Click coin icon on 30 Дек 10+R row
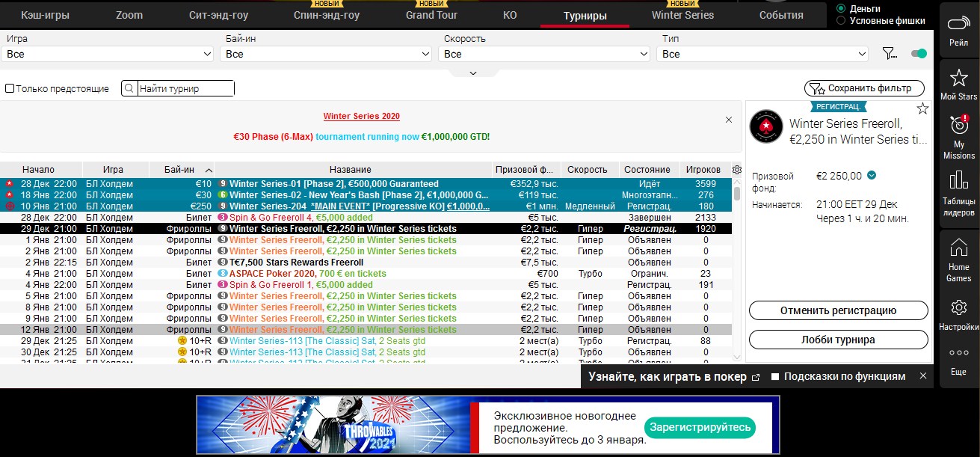 (x=182, y=352)
